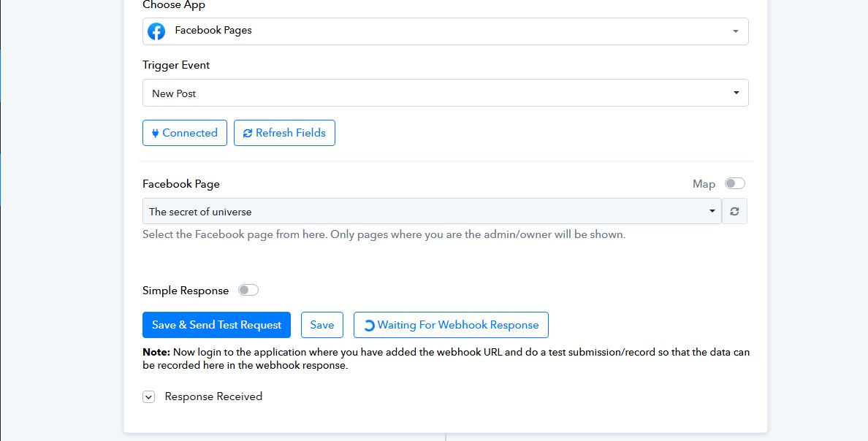Screen dimensions: 868x441
Task: Click the Choose App dropdown arrow
Action: click(x=736, y=31)
